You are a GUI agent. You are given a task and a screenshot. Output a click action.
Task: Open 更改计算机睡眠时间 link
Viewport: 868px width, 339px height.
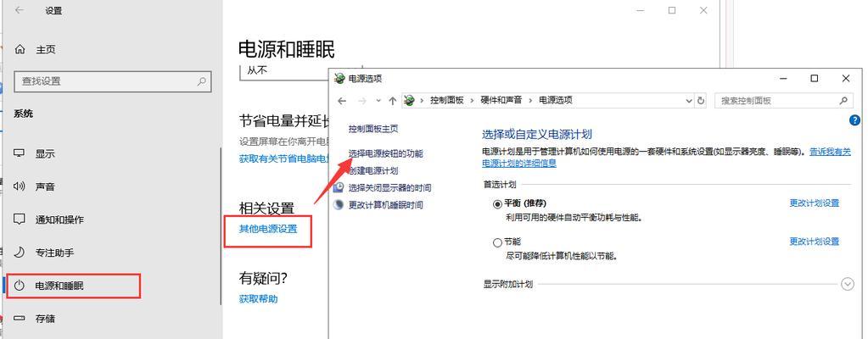(x=385, y=205)
